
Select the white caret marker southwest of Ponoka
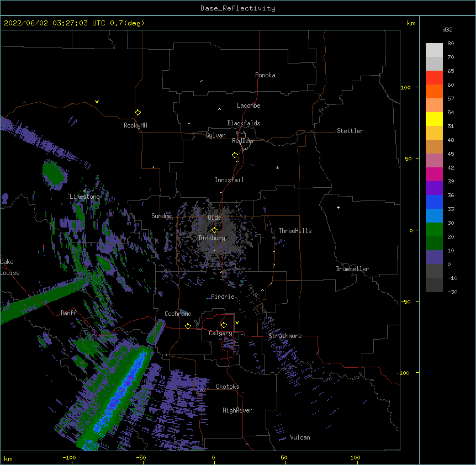(x=202, y=81)
